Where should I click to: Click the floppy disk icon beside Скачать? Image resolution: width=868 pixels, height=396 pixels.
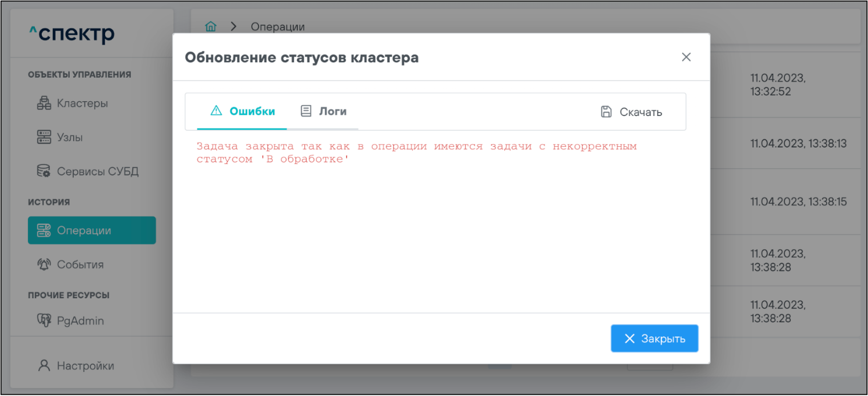tap(606, 112)
